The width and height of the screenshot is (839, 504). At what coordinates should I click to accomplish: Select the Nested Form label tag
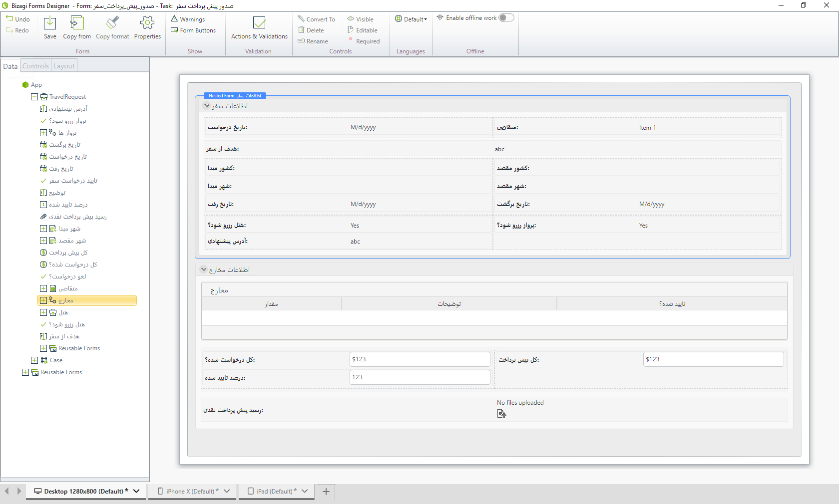click(235, 95)
